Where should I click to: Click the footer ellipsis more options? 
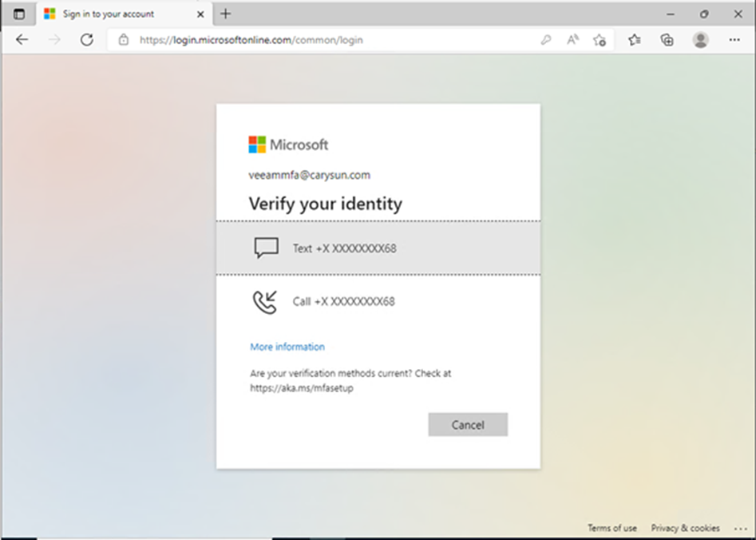click(741, 529)
